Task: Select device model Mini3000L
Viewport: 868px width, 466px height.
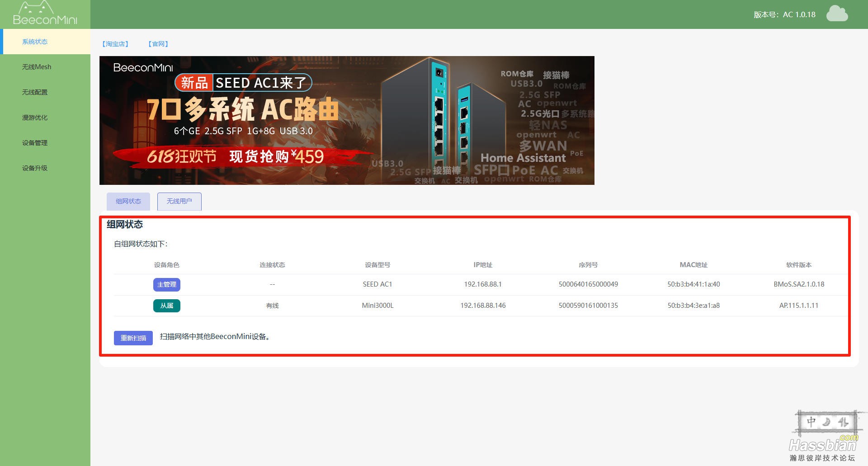Action: point(377,306)
